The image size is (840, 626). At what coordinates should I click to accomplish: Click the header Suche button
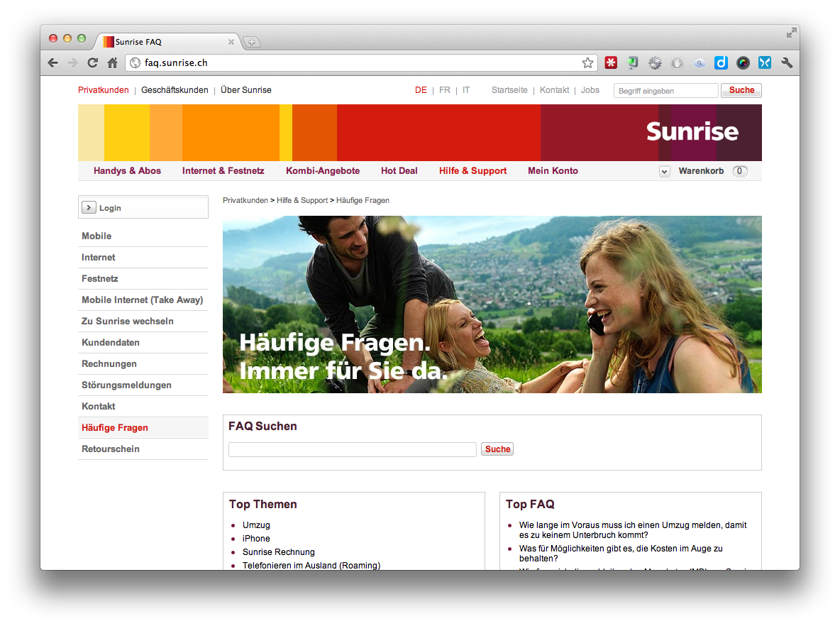click(741, 90)
